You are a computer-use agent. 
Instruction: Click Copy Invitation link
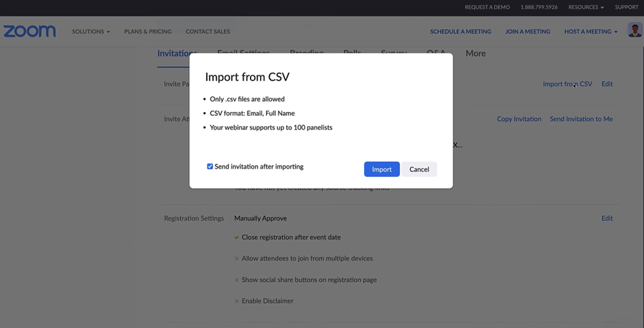(x=519, y=119)
